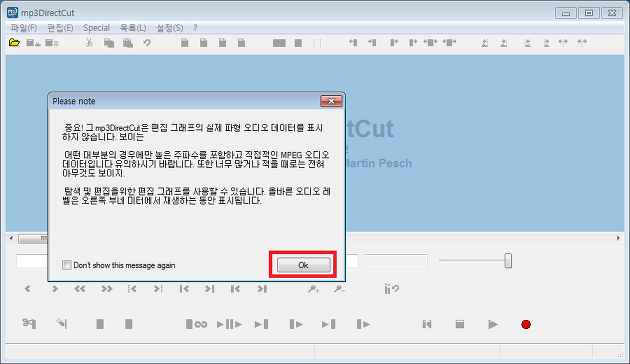This screenshot has width=630, height=364.
Task: Open the 목록(L) menu
Action: click(133, 28)
